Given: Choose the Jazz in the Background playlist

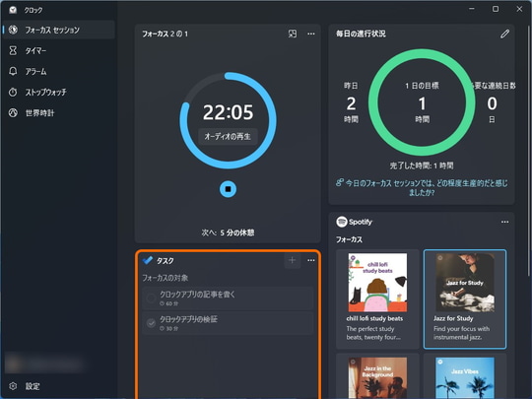Looking at the screenshot, I should 377,376.
